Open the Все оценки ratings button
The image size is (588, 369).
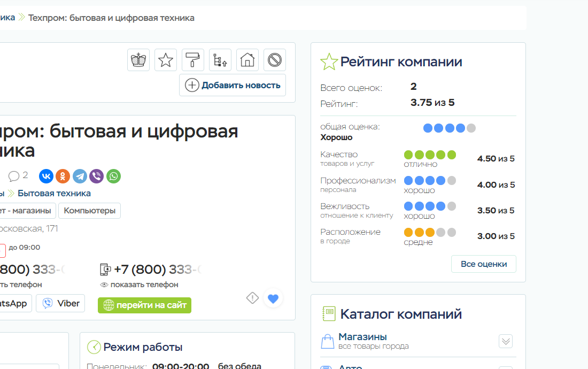pos(484,264)
